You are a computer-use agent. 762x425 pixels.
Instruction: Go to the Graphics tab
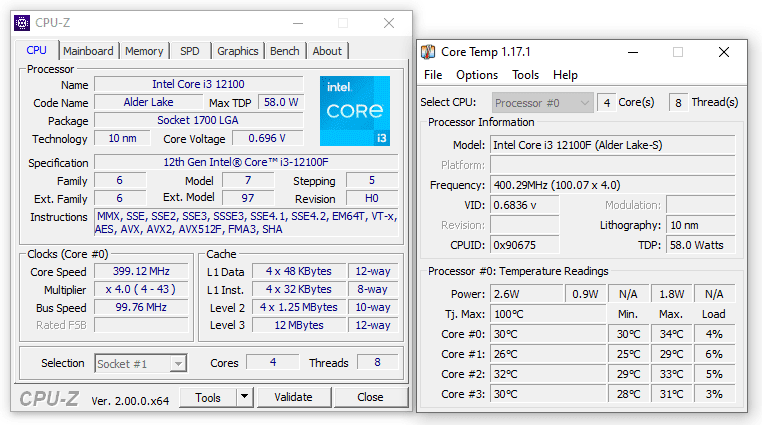point(238,51)
